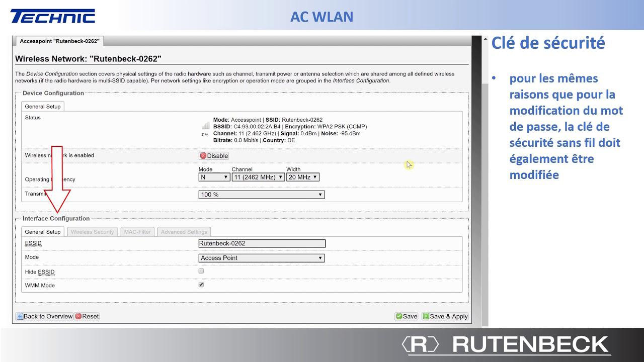Screen dimensions: 644x362
Task: Click the Save button
Action: click(407, 316)
